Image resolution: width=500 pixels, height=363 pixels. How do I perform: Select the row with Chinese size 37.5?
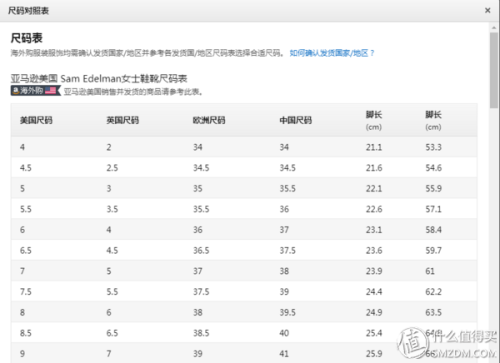point(244,250)
